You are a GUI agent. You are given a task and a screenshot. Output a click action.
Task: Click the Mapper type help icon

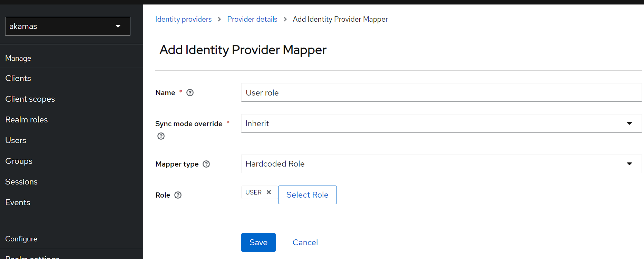pos(206,164)
